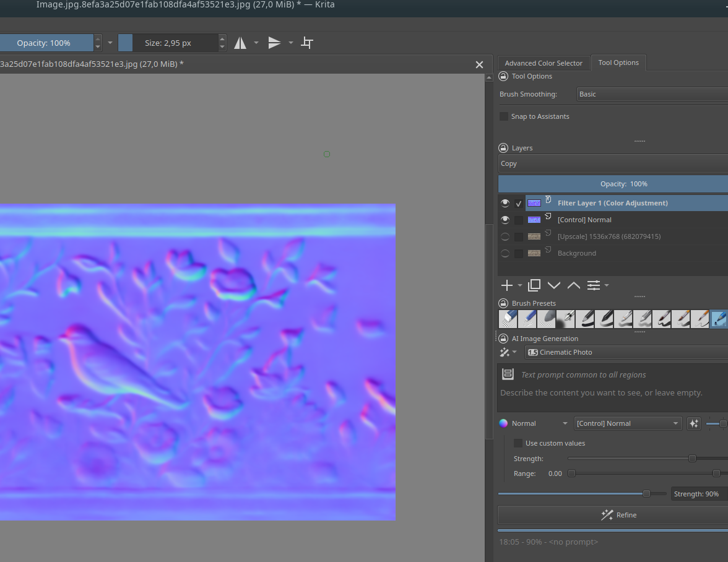Click the vertical mirror tool icon

(x=274, y=43)
